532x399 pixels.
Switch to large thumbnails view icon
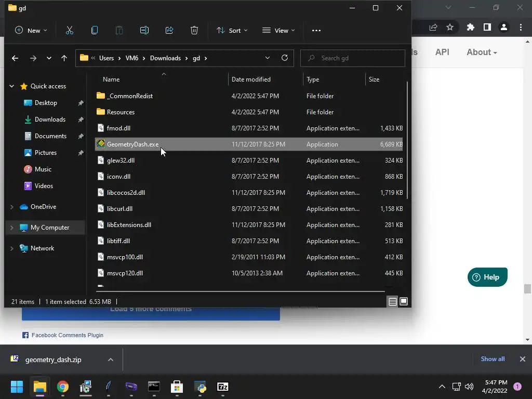click(403, 301)
